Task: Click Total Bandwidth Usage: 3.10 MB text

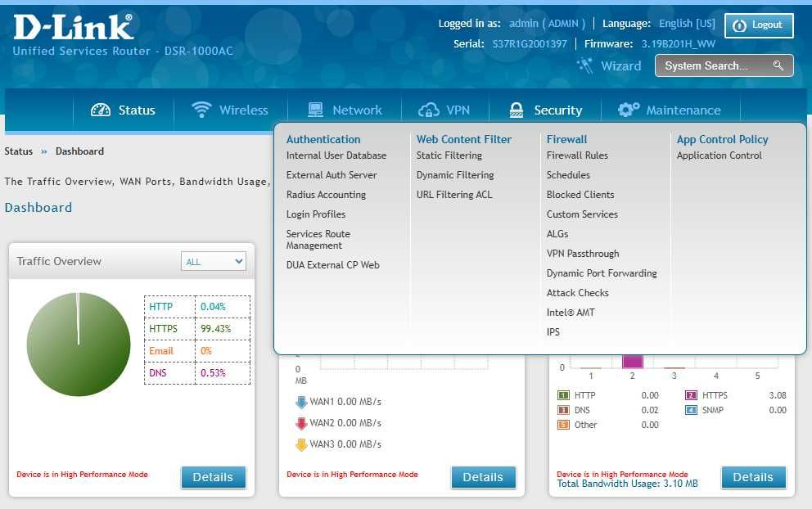Action: 627,484
